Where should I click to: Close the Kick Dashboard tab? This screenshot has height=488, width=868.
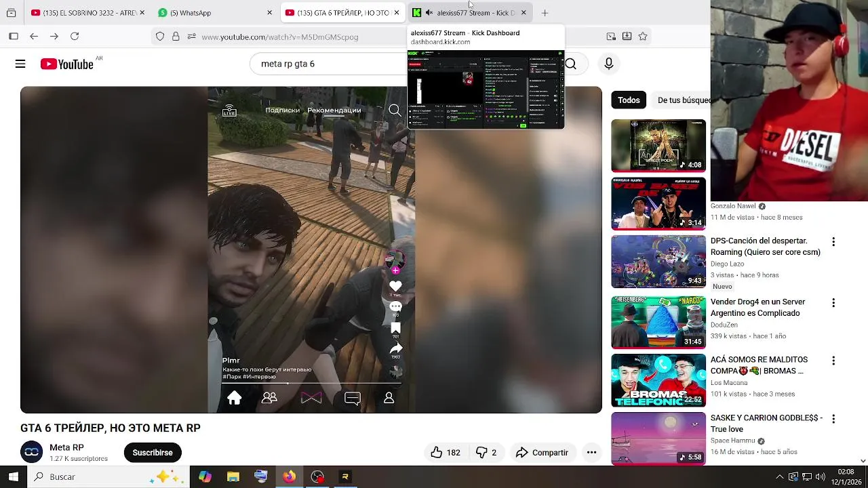click(x=524, y=13)
